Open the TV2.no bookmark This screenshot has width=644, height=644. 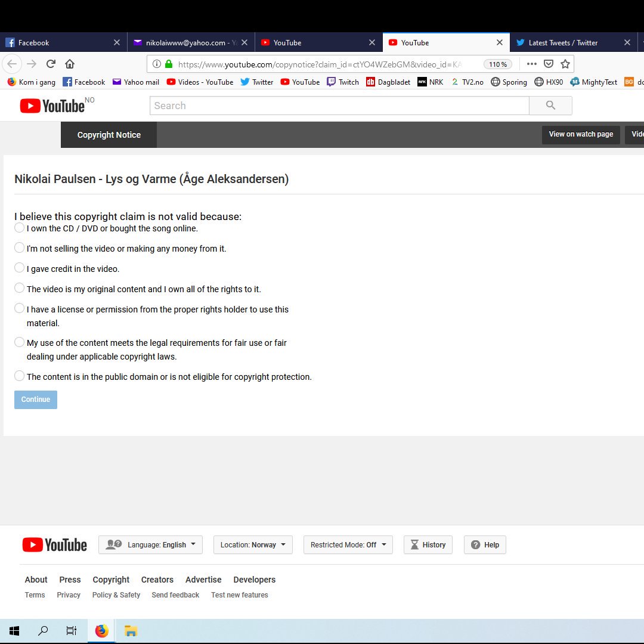[x=467, y=82]
